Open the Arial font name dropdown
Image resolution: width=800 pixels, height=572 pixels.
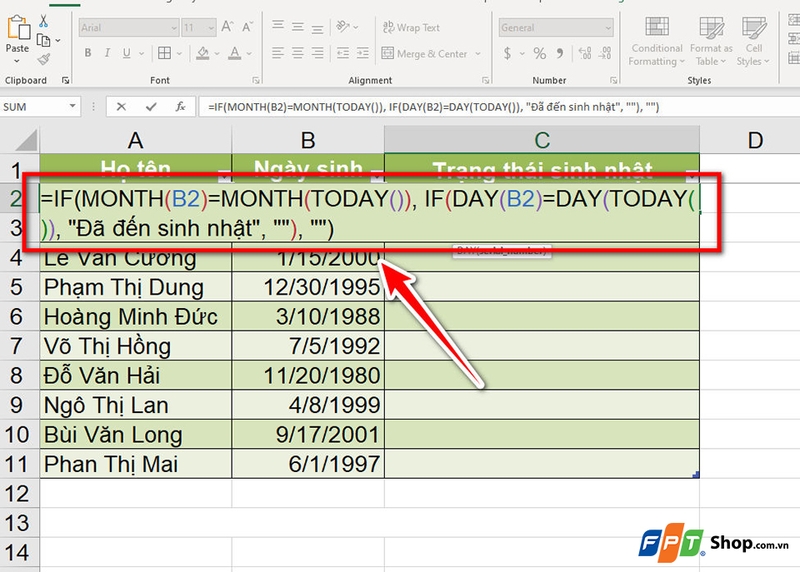click(173, 28)
